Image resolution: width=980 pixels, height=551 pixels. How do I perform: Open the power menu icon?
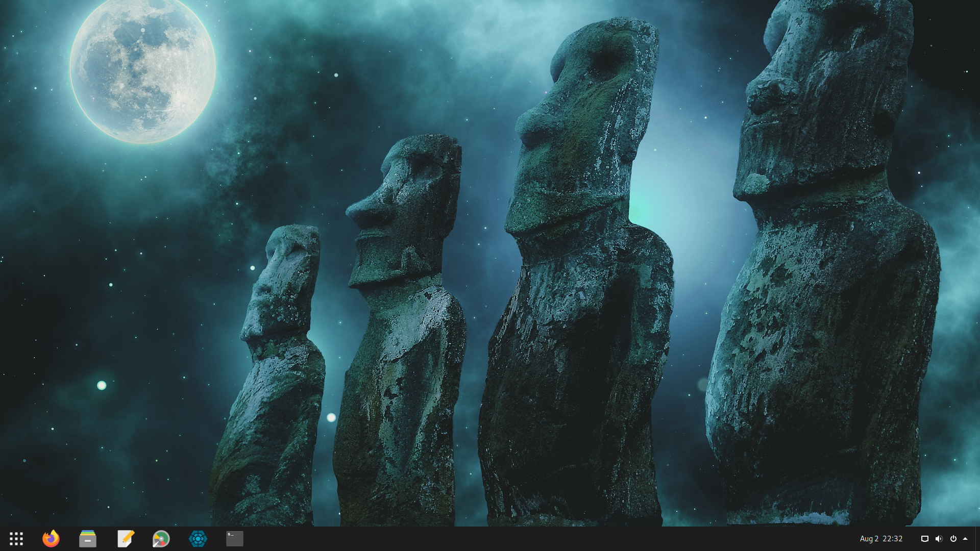coord(953,539)
